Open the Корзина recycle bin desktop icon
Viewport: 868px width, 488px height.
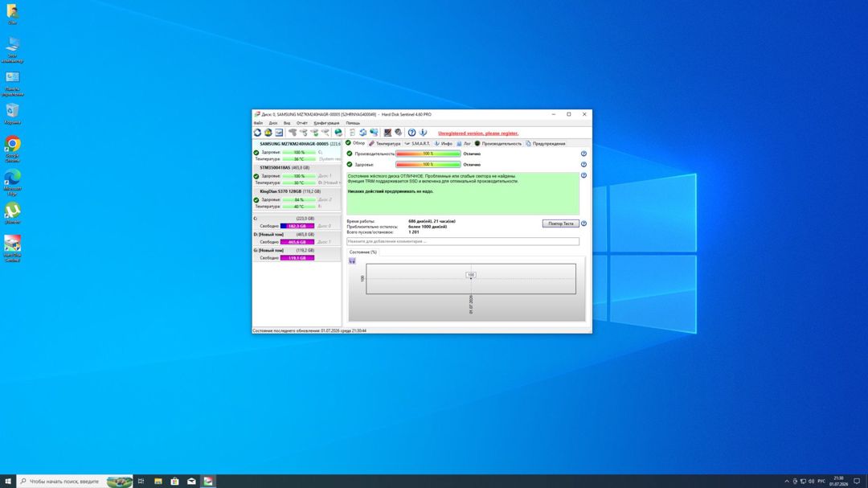[12, 114]
